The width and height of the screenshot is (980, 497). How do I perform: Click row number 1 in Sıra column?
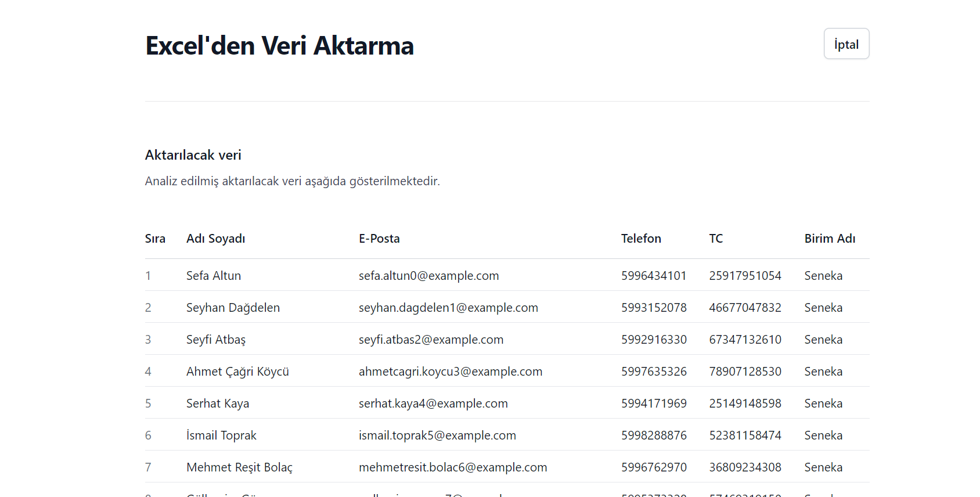(x=148, y=276)
